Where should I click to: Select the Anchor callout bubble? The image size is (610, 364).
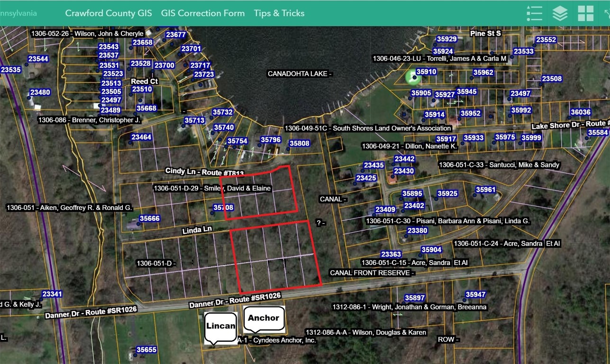pyautogui.click(x=264, y=318)
